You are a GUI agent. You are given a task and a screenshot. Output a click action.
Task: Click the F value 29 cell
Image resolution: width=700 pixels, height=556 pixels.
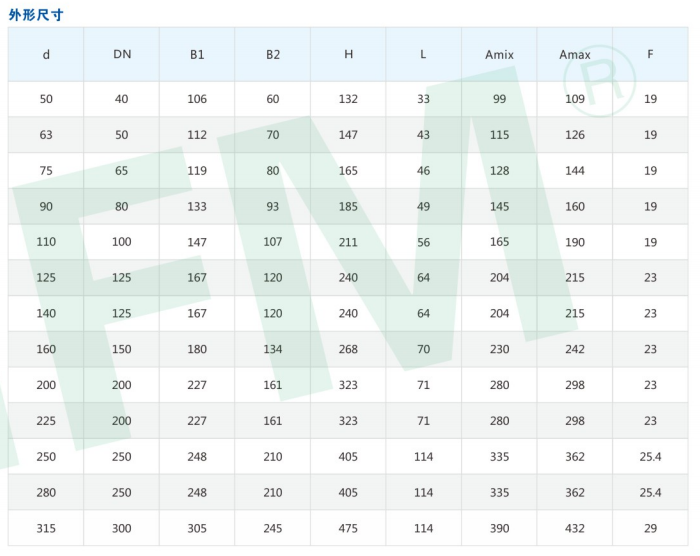[x=650, y=528]
